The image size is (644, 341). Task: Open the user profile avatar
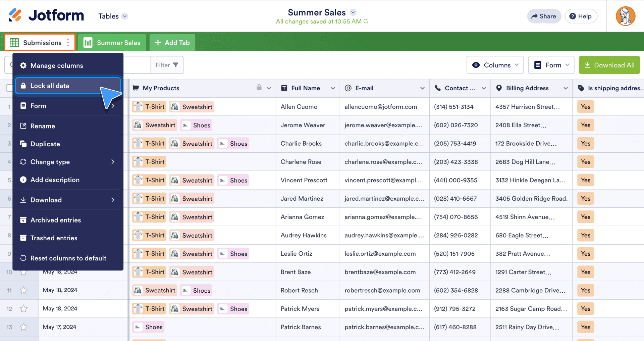pyautogui.click(x=625, y=16)
